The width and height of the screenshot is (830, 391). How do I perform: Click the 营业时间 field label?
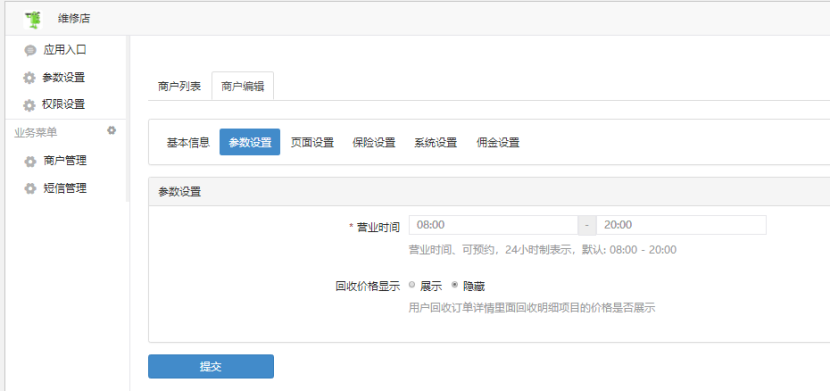click(378, 228)
